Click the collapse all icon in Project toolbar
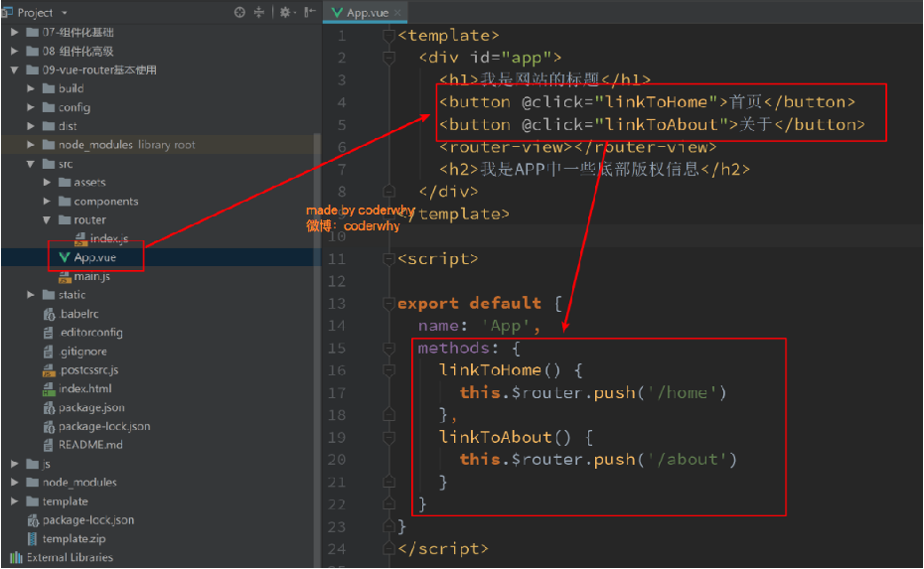This screenshot has width=924, height=569. pos(259,12)
